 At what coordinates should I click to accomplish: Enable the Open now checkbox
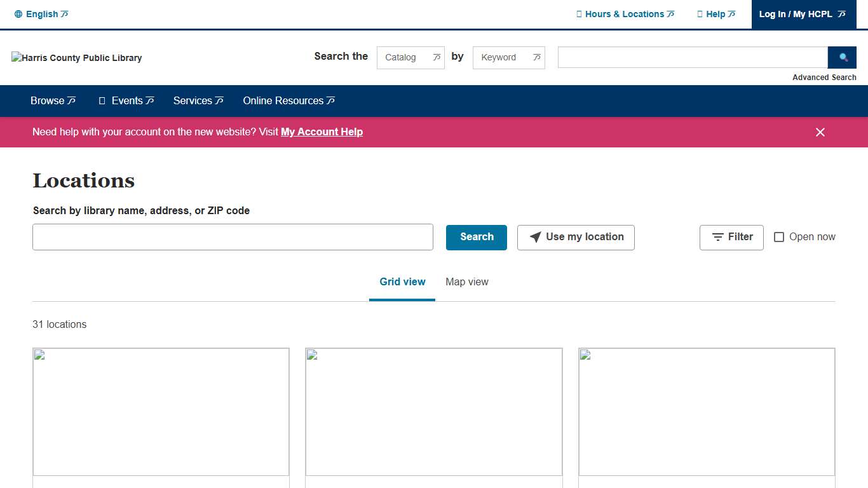point(779,237)
